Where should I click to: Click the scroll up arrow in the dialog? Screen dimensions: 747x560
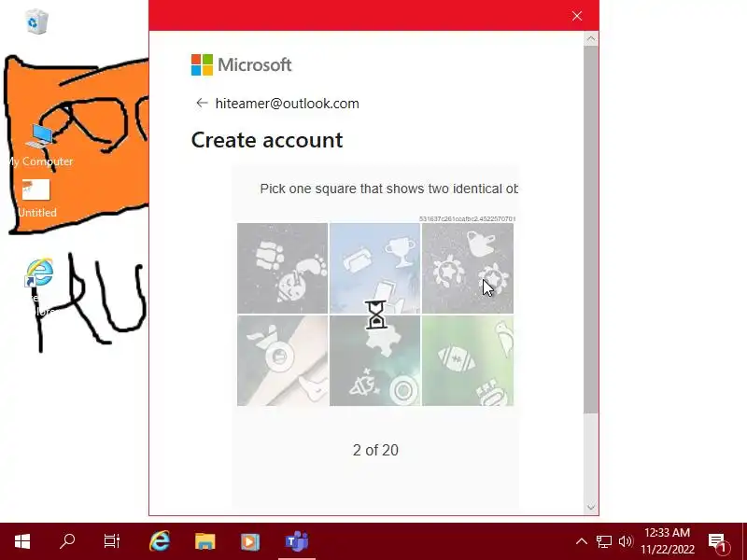tap(591, 38)
